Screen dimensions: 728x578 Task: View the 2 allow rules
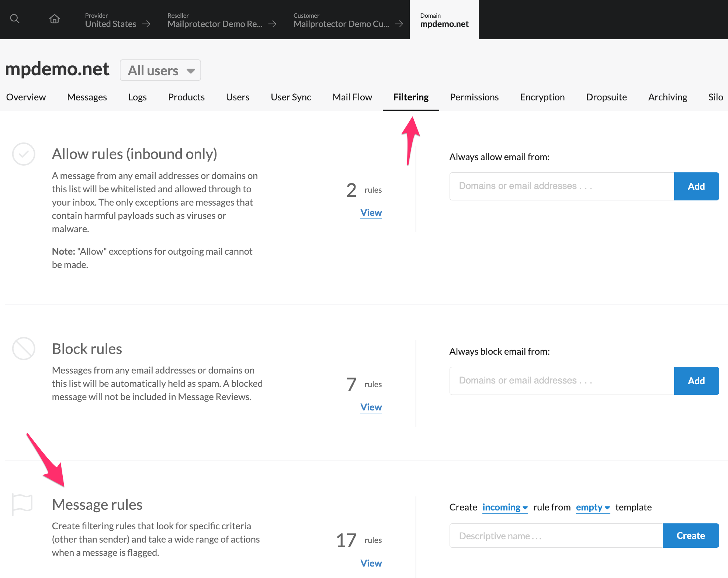371,213
